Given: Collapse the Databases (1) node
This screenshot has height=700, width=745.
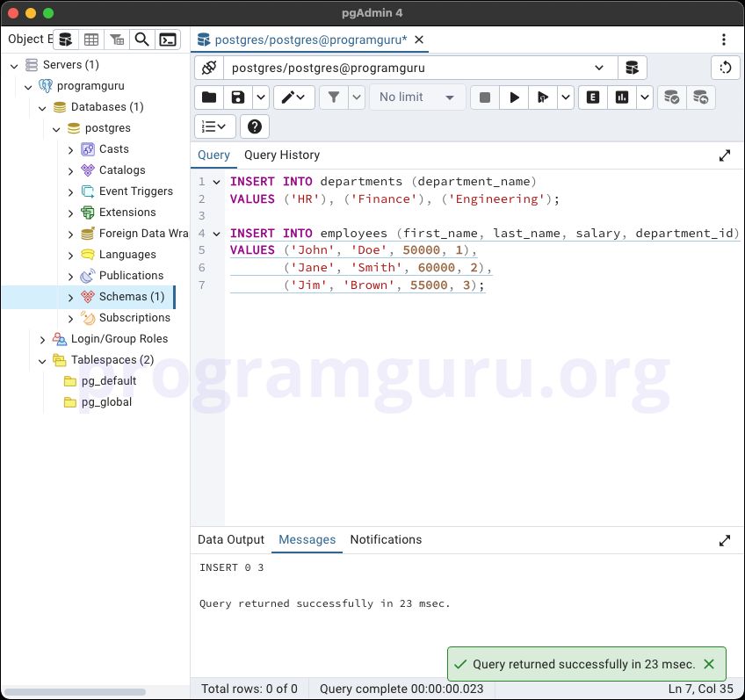Looking at the screenshot, I should coord(42,108).
